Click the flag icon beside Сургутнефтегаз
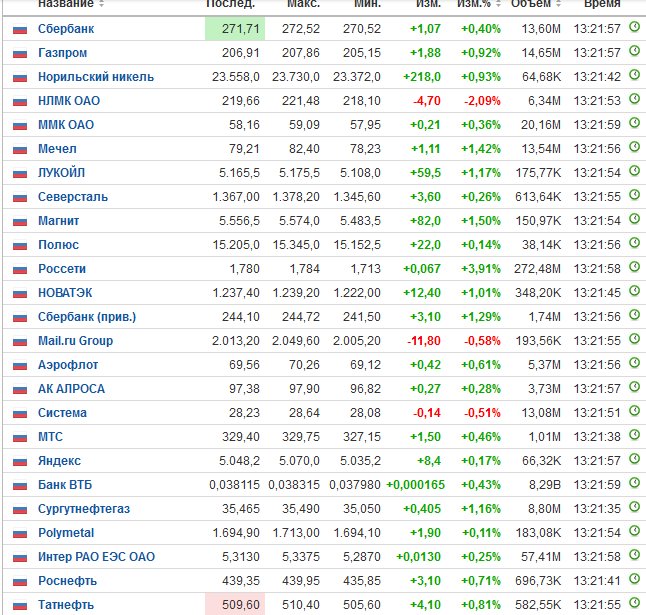This screenshot has width=646, height=615. pyautogui.click(x=20, y=510)
